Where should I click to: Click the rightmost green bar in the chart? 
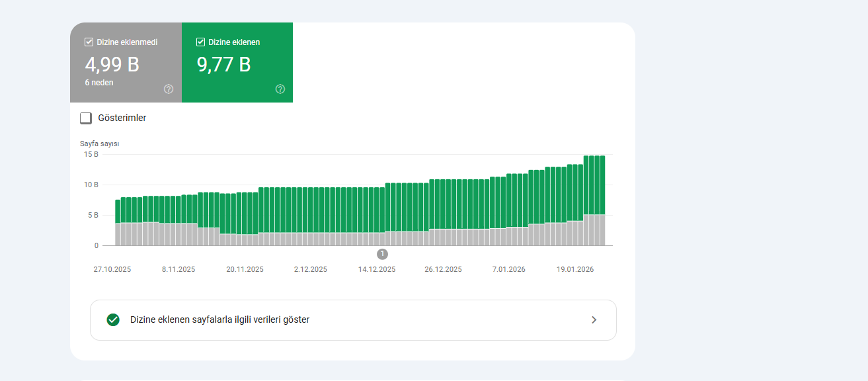click(x=602, y=185)
